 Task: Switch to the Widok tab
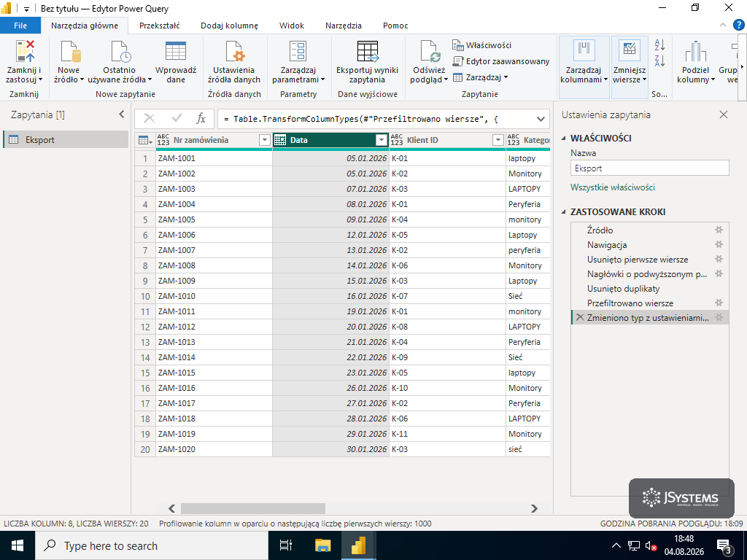click(x=292, y=26)
